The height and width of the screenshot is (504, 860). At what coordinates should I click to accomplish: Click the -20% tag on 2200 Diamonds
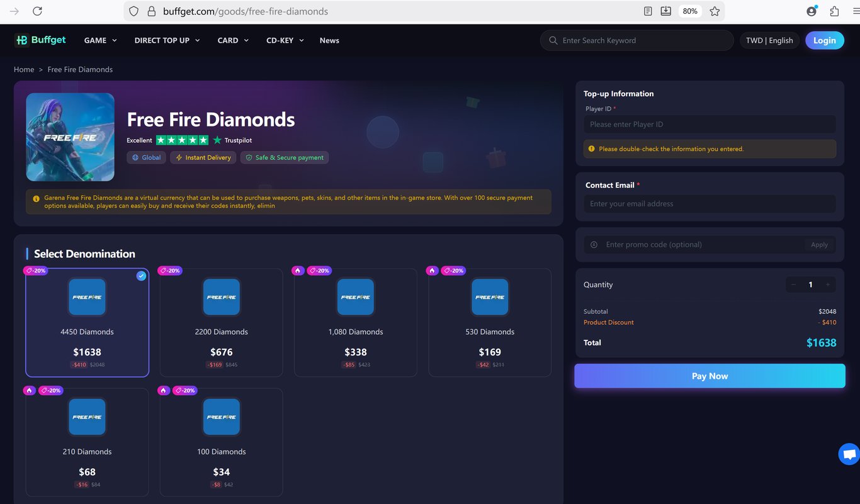click(x=170, y=271)
